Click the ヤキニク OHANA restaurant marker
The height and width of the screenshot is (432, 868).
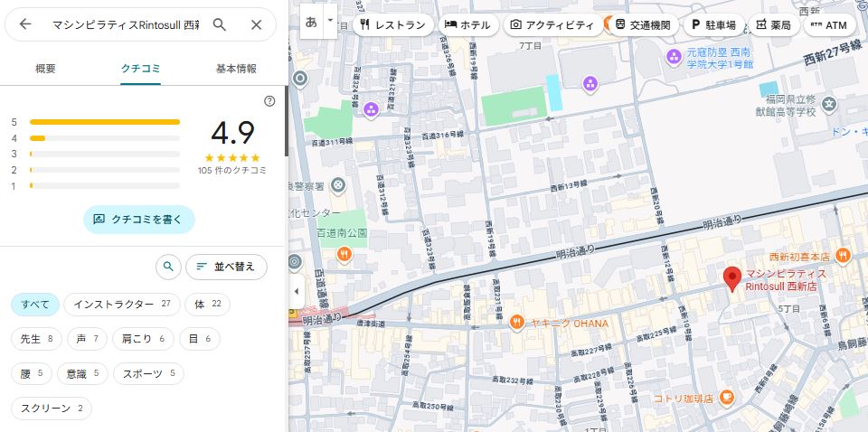coord(516,322)
